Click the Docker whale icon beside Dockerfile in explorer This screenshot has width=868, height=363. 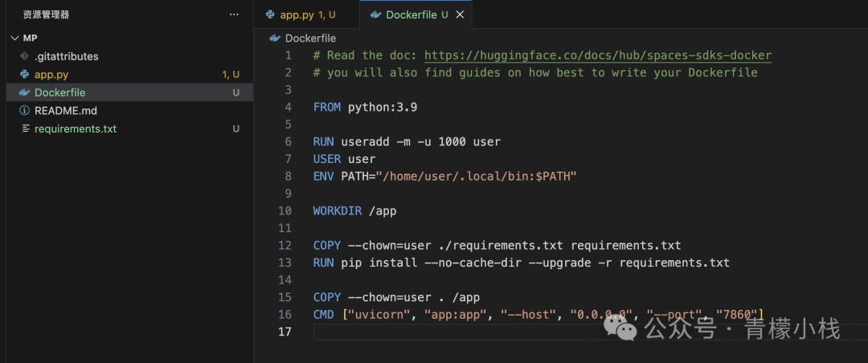(24, 92)
